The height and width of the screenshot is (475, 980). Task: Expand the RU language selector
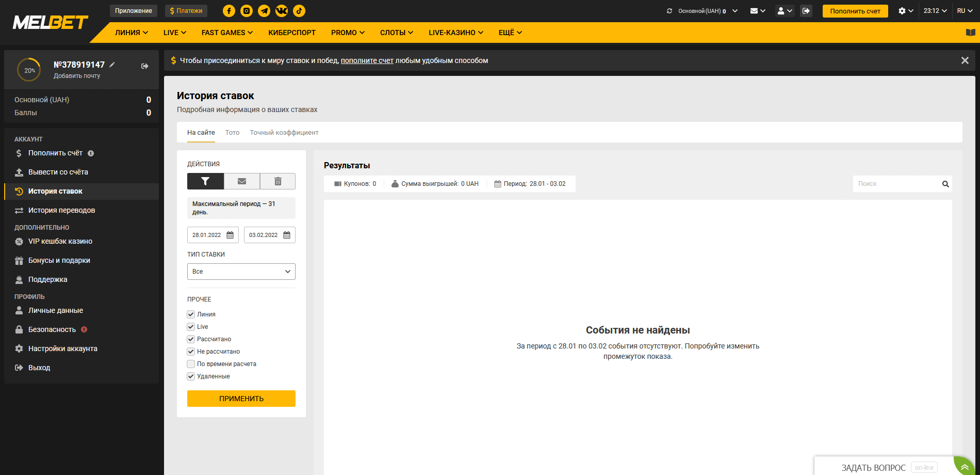[x=965, y=11]
